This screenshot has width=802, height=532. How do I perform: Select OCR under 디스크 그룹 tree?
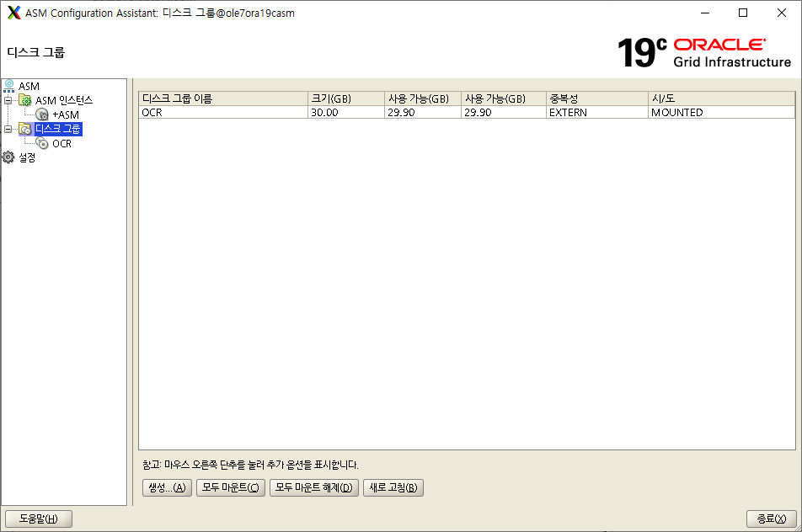click(61, 144)
